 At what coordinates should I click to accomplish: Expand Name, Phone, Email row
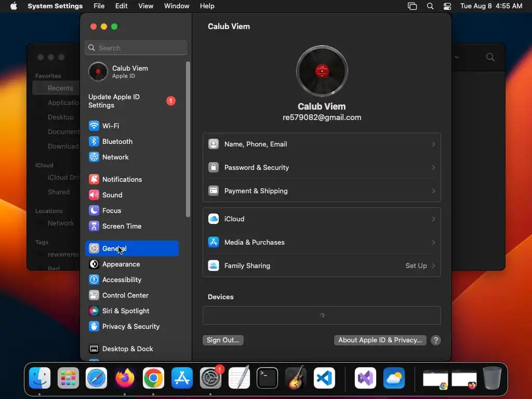pos(322,144)
